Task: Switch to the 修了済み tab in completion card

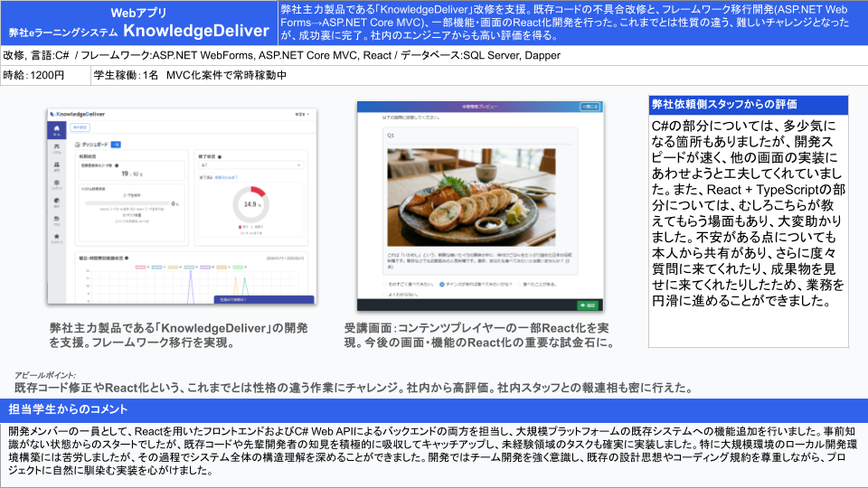Action: point(206,178)
